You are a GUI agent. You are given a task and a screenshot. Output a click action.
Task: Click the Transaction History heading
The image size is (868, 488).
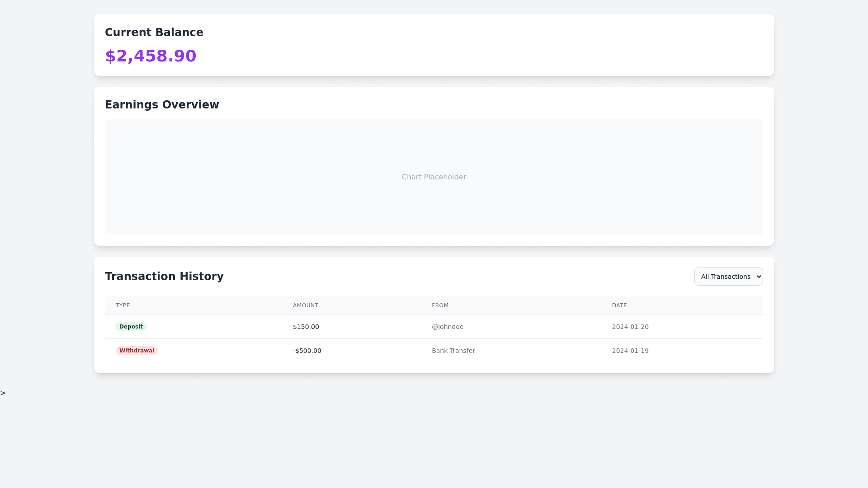pos(164,277)
